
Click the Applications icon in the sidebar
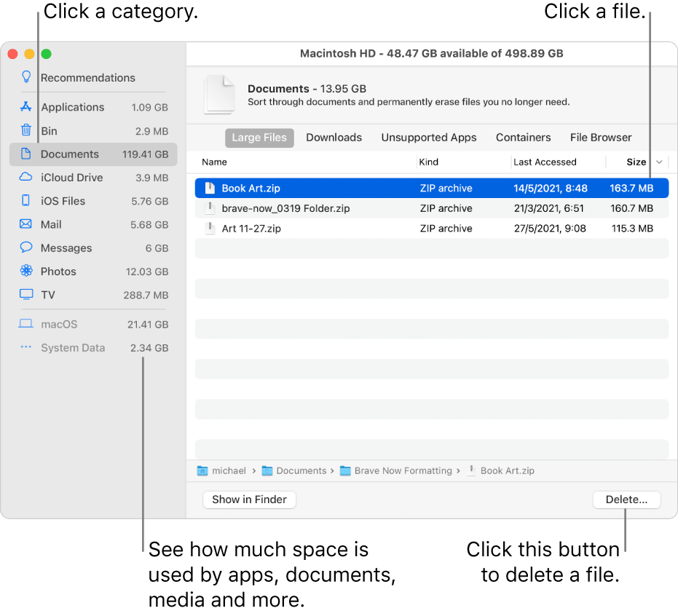point(25,107)
